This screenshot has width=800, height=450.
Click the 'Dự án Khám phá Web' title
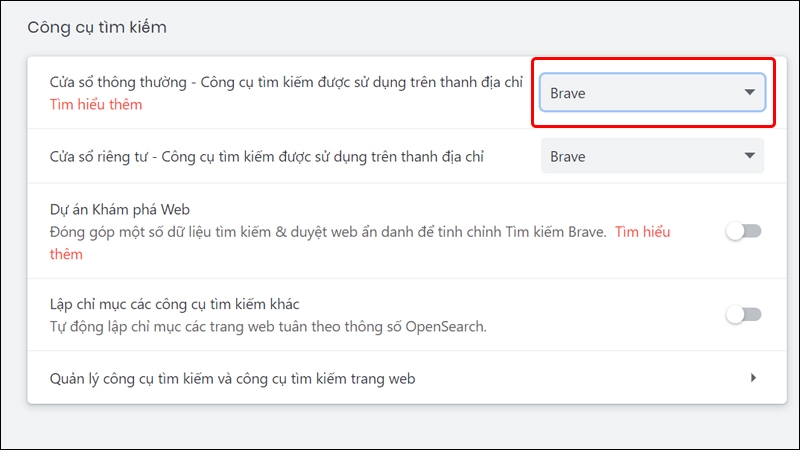[120, 210]
